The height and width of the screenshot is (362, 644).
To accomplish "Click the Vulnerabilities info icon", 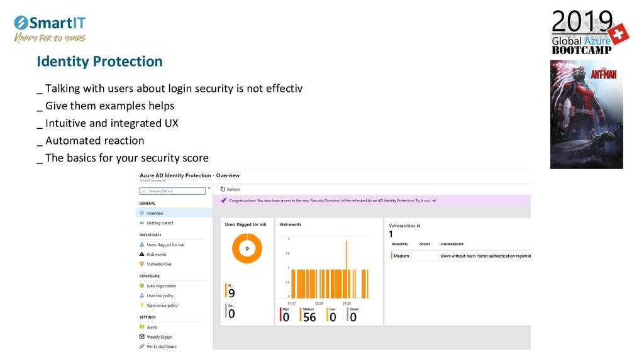I will [x=419, y=225].
